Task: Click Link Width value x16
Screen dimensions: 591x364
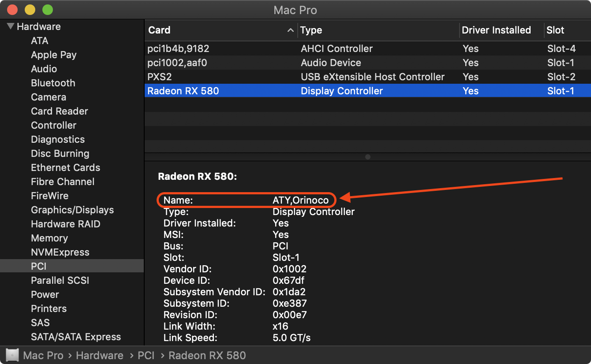Action: tap(281, 326)
